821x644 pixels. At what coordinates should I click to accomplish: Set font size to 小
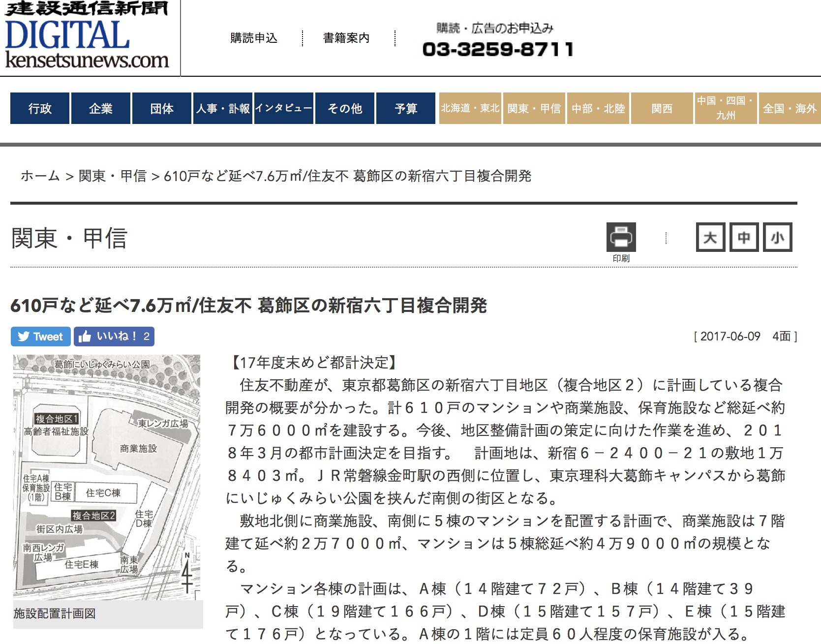point(777,237)
